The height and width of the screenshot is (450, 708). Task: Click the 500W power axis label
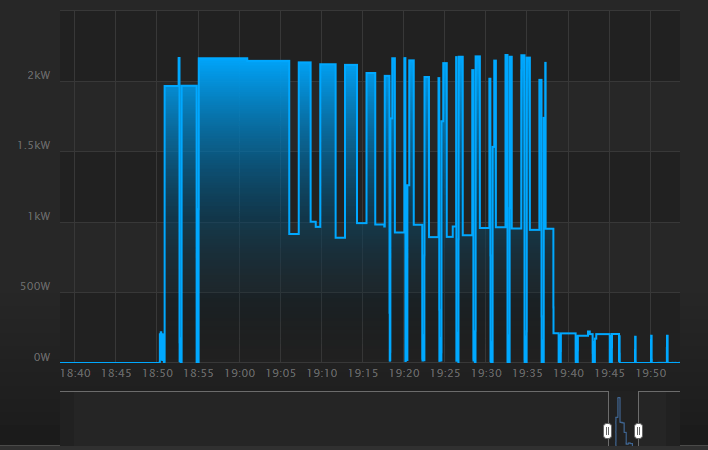(x=34, y=287)
